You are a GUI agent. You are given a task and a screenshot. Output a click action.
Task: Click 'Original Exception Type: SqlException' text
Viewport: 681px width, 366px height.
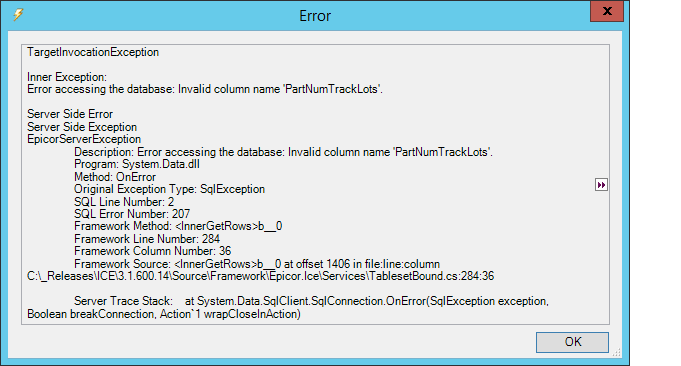click(169, 189)
